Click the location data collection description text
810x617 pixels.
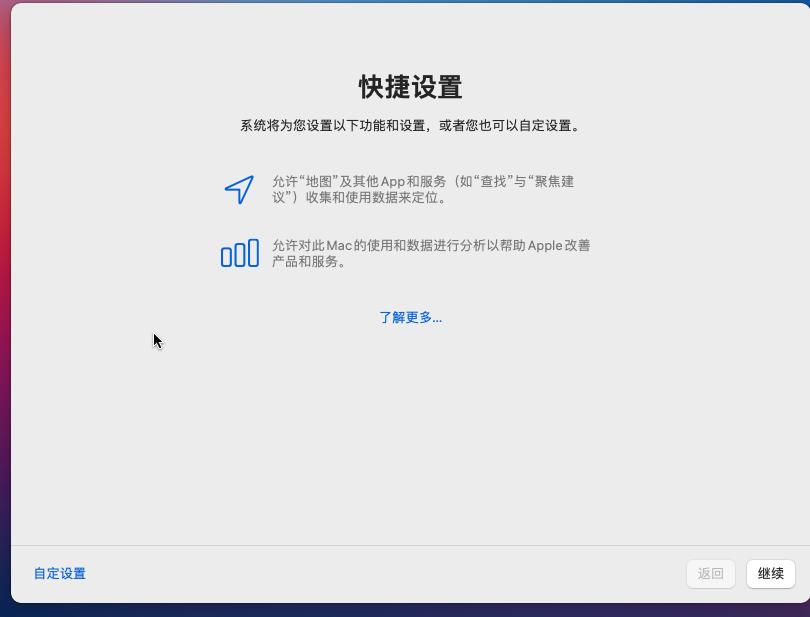[430, 190]
